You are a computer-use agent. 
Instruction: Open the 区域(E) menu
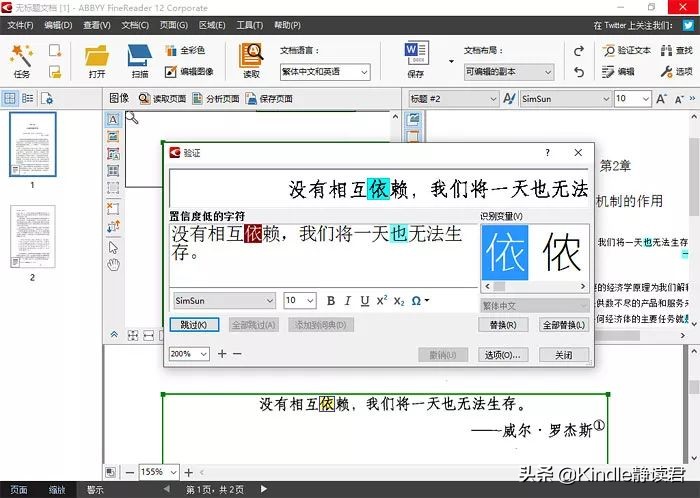pos(212,25)
